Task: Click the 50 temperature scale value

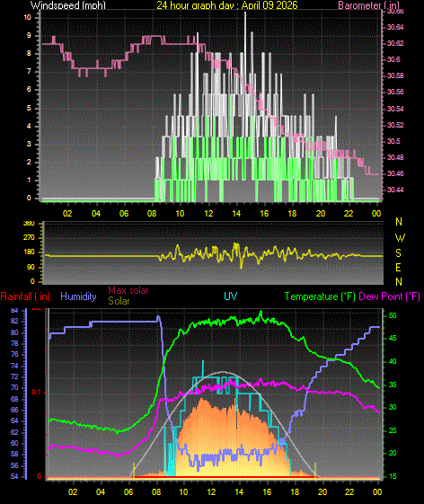Action: click(393, 315)
